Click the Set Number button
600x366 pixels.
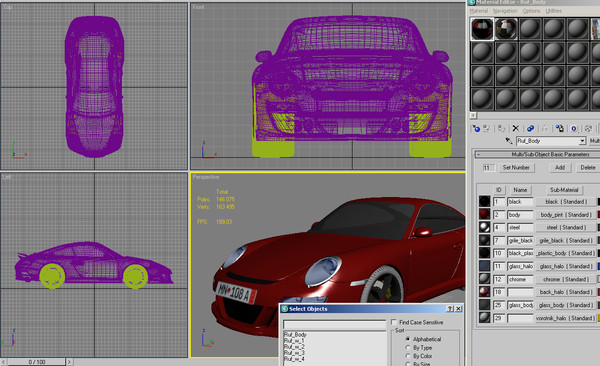coord(516,168)
